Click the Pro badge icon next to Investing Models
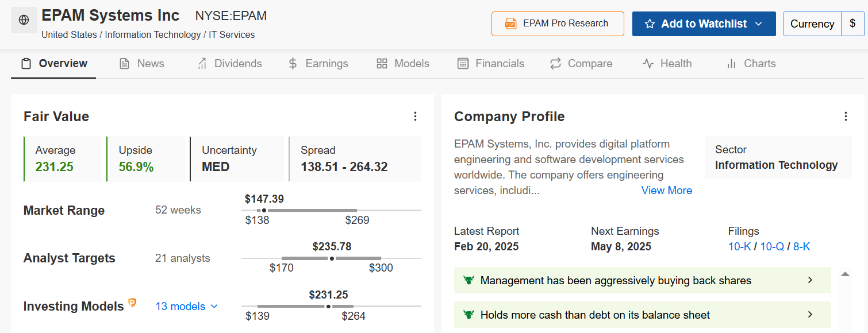The image size is (868, 333). pyautogui.click(x=132, y=303)
